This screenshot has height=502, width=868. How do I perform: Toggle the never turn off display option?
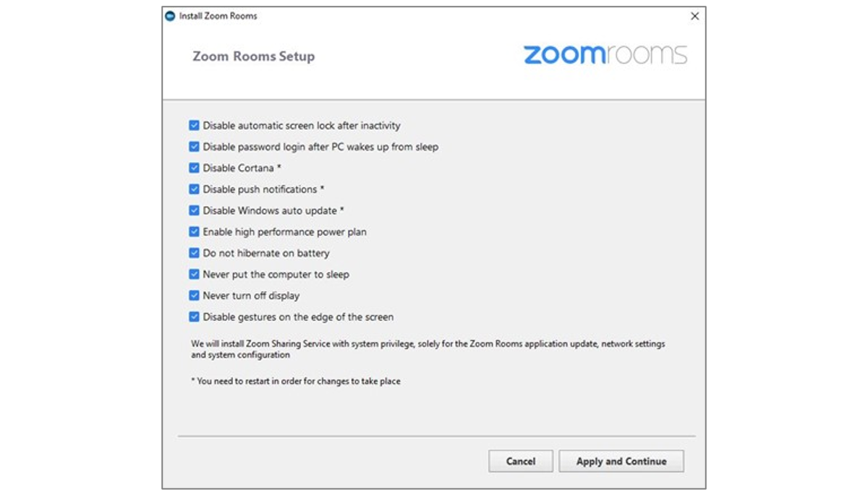[x=194, y=295]
